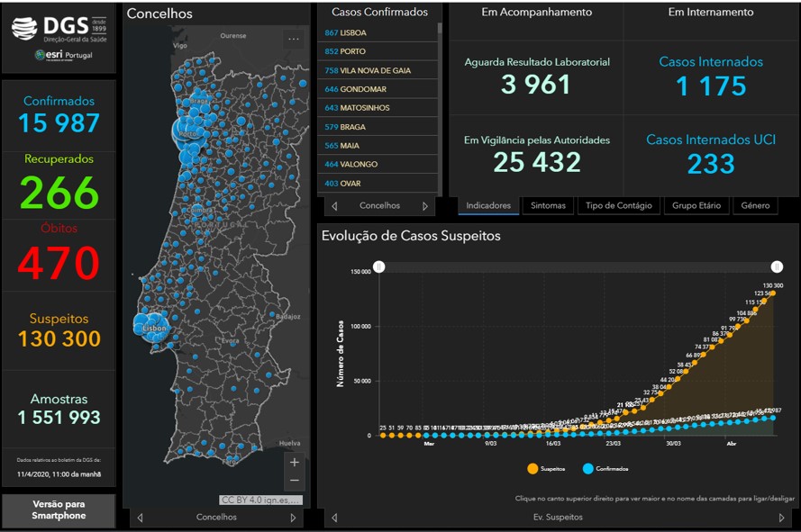The height and width of the screenshot is (532, 801).
Task: Zoom in on the map with plus button
Action: point(294,463)
